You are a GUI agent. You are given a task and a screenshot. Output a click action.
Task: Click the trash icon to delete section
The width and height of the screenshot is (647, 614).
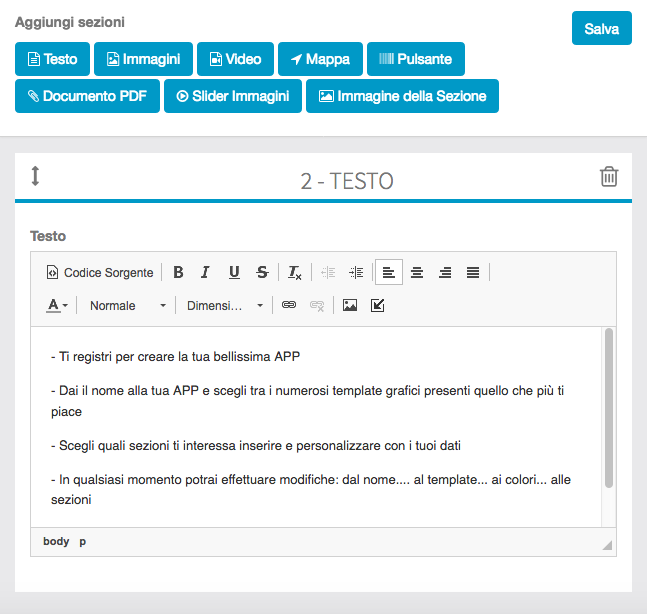(x=608, y=177)
